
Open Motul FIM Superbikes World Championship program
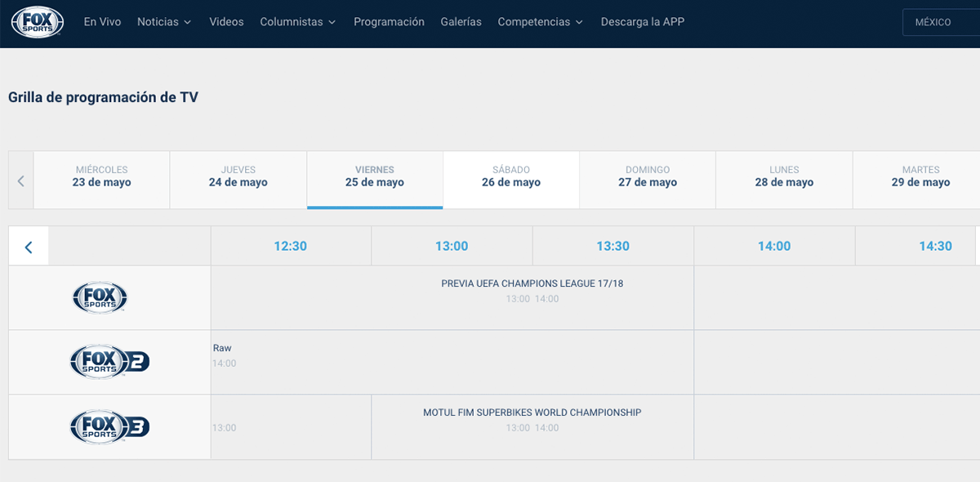[532, 413]
